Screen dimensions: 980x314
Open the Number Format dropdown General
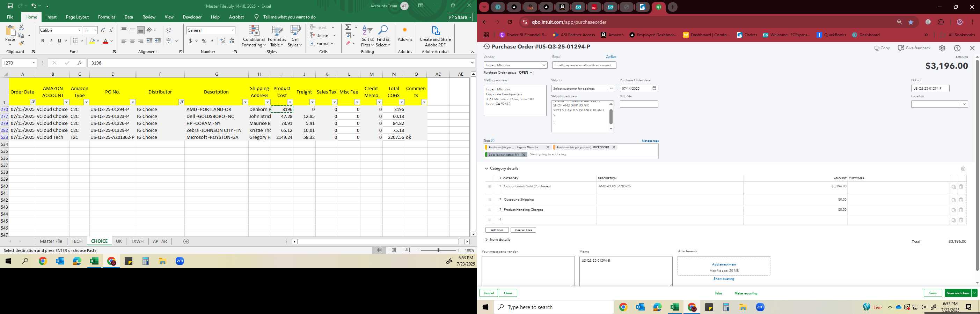tap(233, 30)
